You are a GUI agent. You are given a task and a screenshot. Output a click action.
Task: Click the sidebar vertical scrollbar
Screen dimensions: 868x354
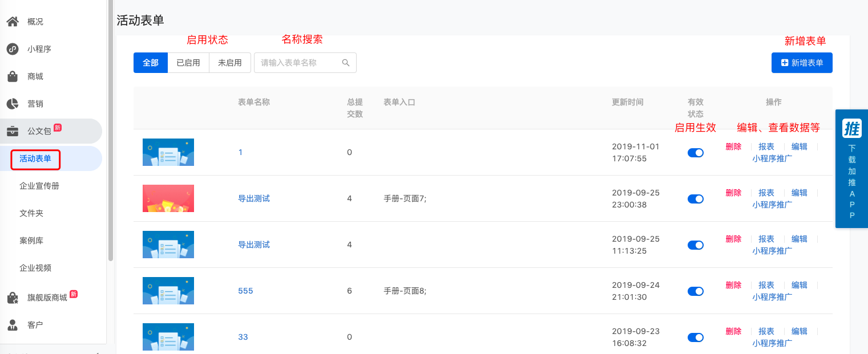[x=111, y=131]
